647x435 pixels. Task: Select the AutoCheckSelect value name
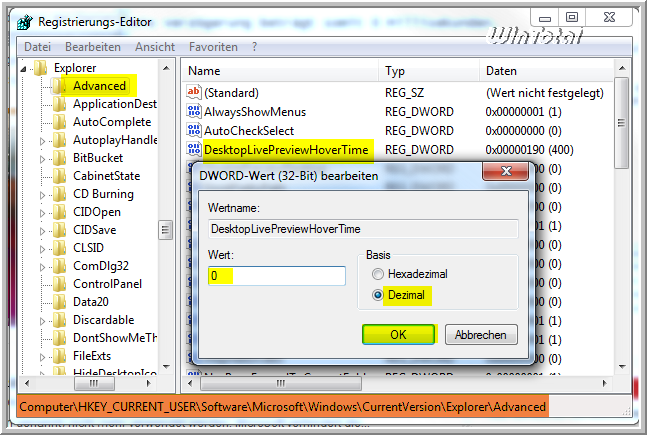point(249,131)
